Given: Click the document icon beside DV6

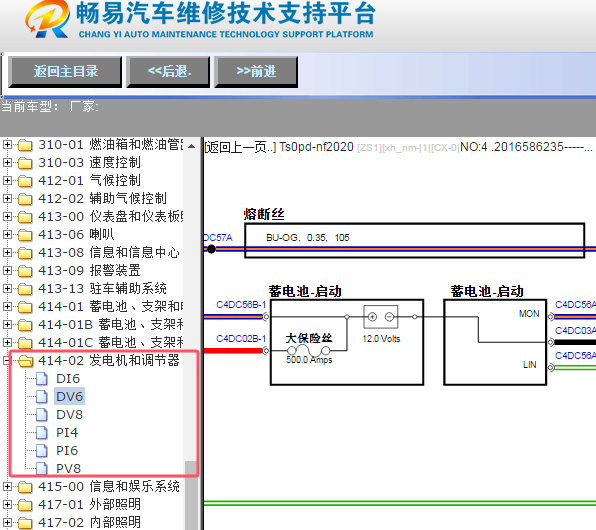Looking at the screenshot, I should click(x=42, y=397).
